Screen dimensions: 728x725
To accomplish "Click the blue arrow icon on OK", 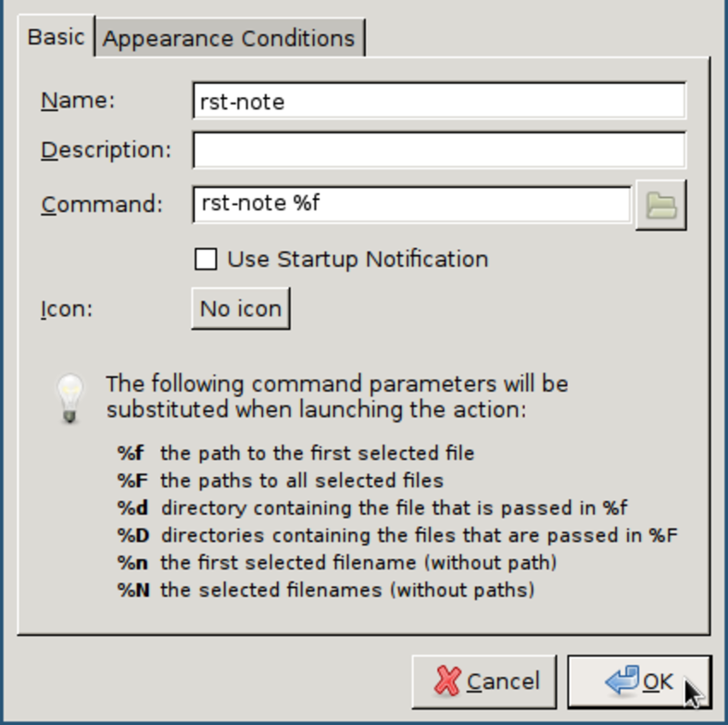I will 622,682.
